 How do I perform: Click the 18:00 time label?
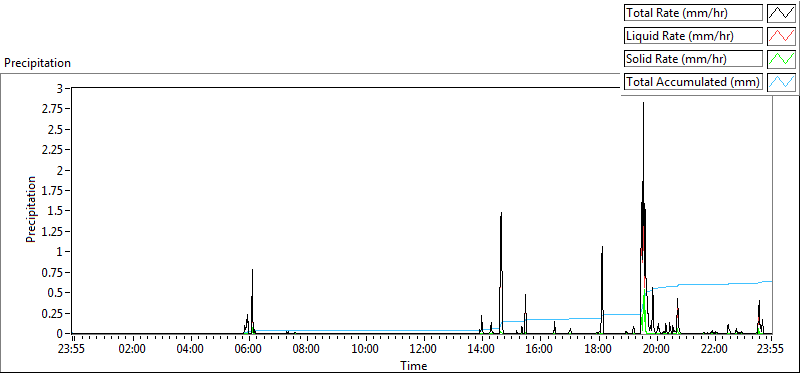click(598, 350)
